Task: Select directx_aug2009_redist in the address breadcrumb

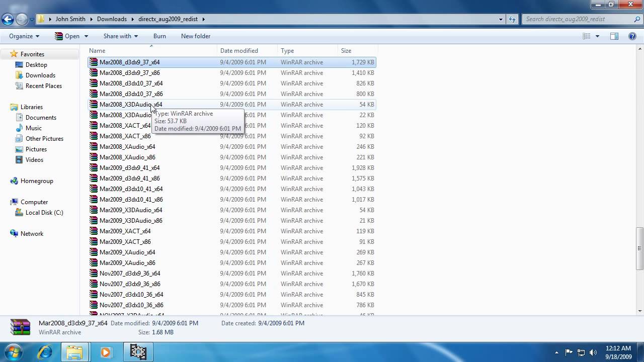Action: coord(168,19)
